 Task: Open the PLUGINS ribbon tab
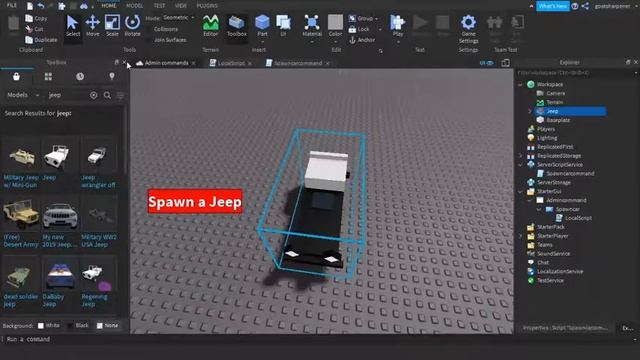[x=207, y=6]
